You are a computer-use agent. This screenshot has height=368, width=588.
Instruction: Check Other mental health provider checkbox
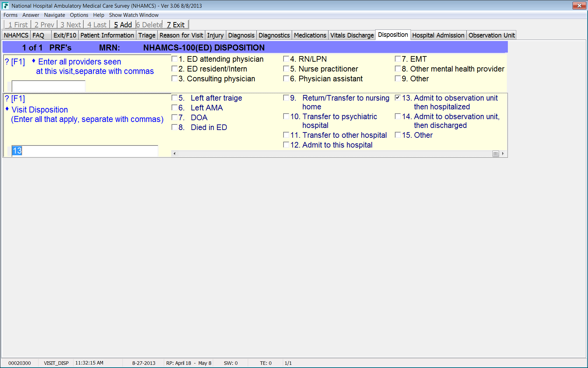(x=398, y=69)
